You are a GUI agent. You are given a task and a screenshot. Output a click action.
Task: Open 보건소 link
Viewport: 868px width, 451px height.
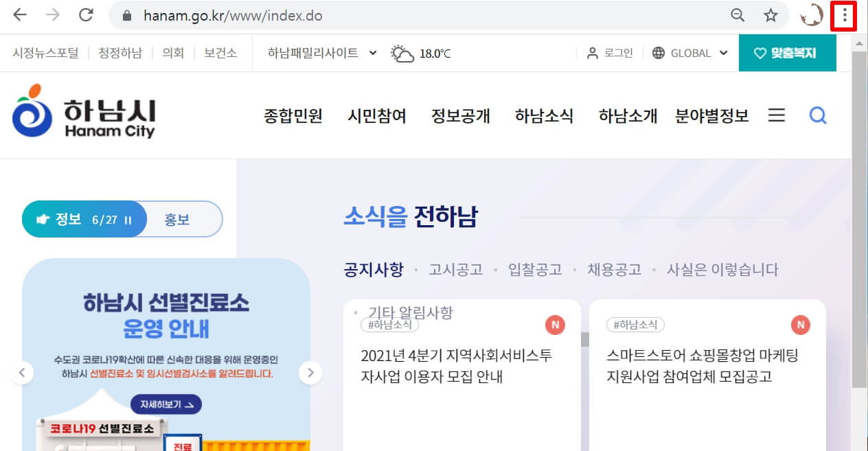220,53
